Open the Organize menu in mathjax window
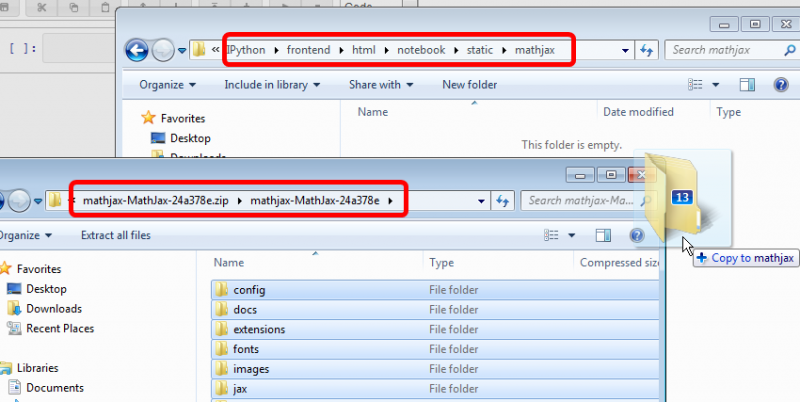This screenshot has width=800, height=402. 167,85
